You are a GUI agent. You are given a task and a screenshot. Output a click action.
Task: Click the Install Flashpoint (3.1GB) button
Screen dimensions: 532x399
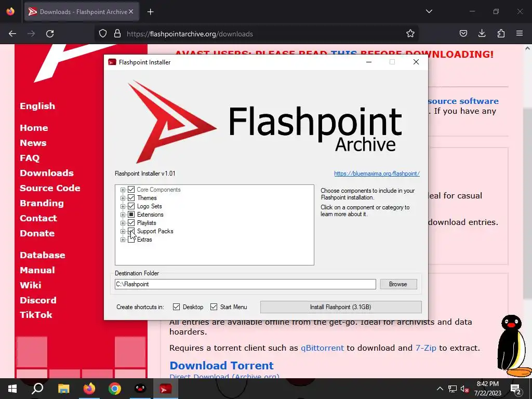tap(341, 307)
